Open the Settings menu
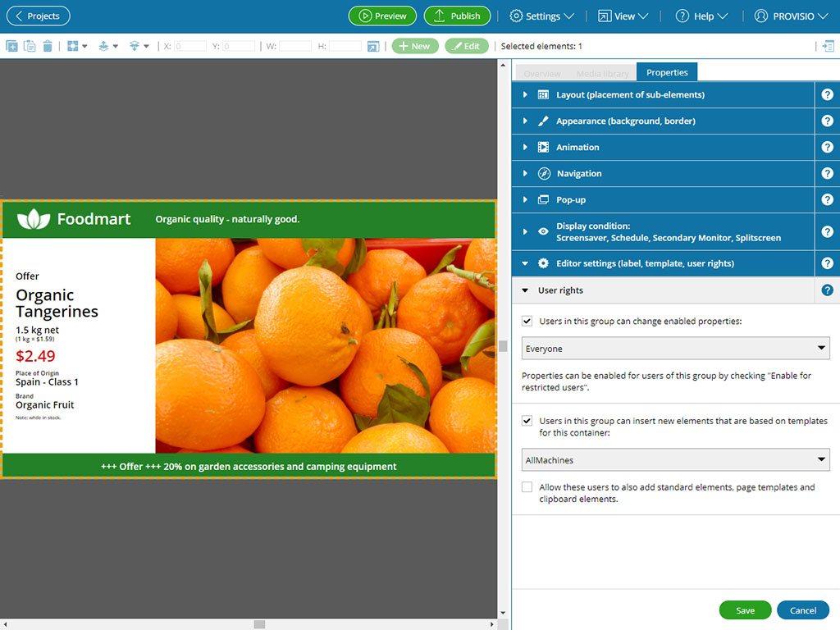 541,16
